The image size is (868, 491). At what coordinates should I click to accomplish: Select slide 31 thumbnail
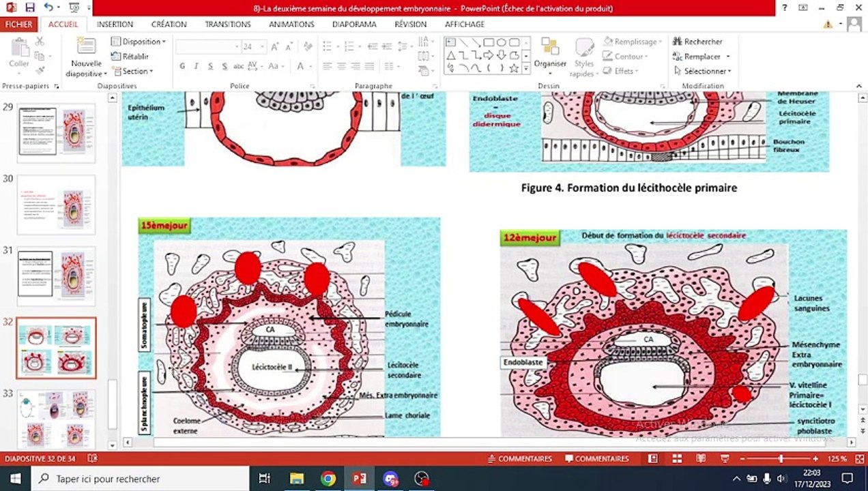pos(56,276)
